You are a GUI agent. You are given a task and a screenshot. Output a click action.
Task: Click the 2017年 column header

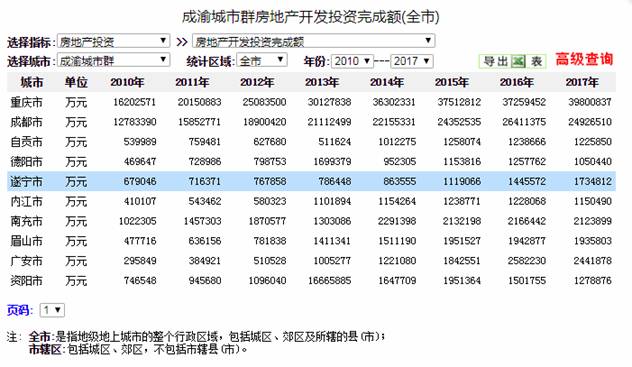pyautogui.click(x=582, y=82)
